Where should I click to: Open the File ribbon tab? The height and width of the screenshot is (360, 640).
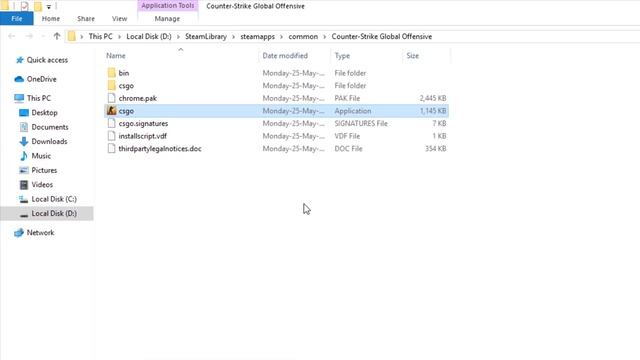pyautogui.click(x=17, y=19)
